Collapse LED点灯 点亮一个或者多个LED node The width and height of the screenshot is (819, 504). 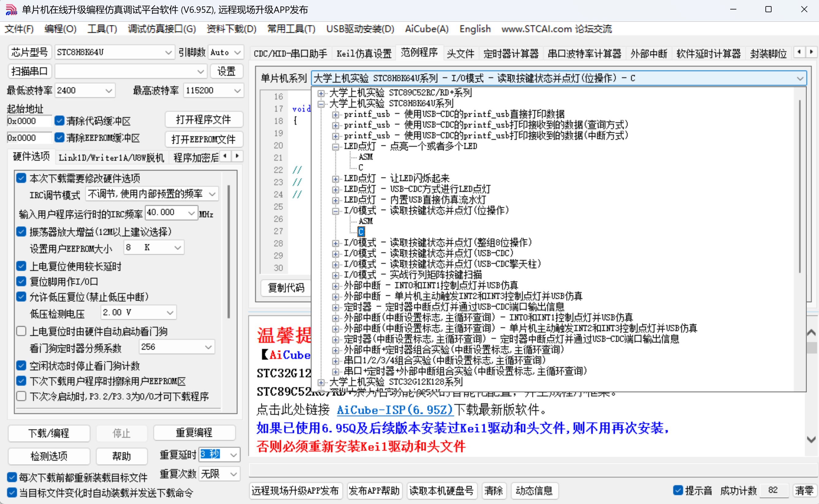[336, 147]
